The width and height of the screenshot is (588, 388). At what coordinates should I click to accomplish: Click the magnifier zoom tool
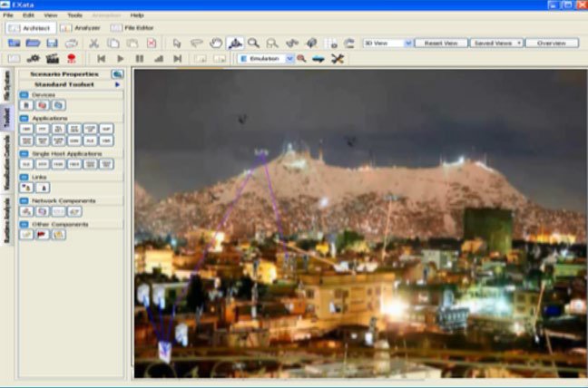coord(254,43)
